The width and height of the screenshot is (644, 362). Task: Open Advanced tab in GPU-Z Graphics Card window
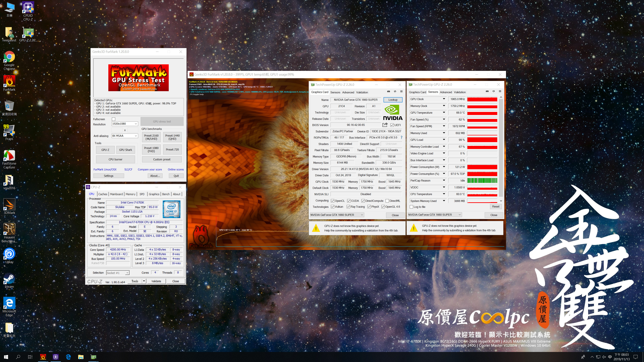(x=348, y=92)
